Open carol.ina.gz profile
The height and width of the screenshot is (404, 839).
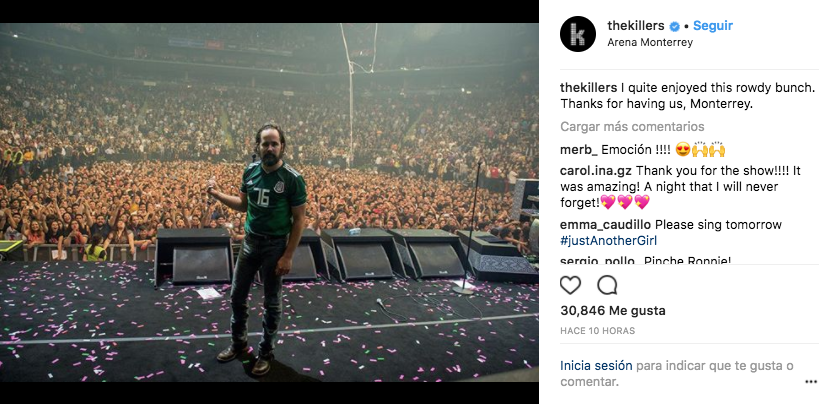pos(595,171)
